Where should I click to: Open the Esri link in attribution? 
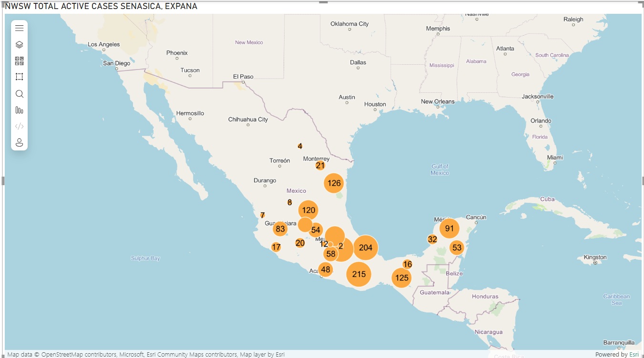pos(634,354)
